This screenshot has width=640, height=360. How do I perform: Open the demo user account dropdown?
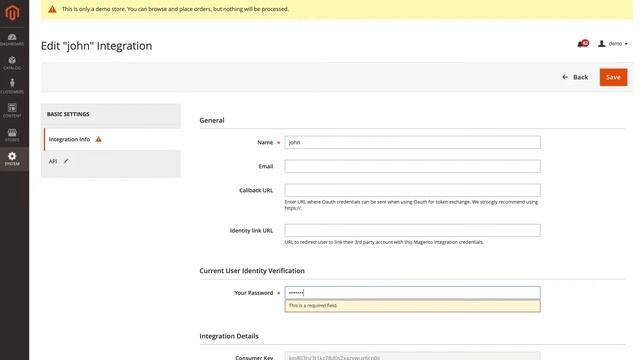coord(613,44)
